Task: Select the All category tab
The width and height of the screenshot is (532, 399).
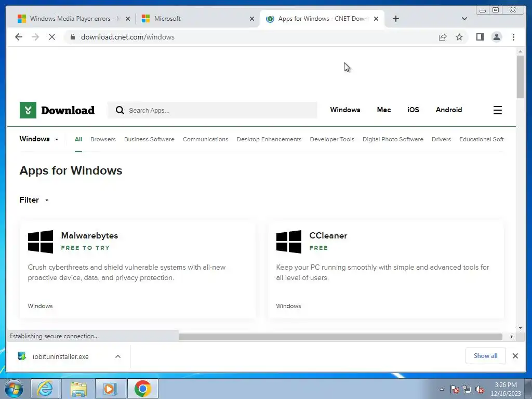Action: tap(78, 139)
